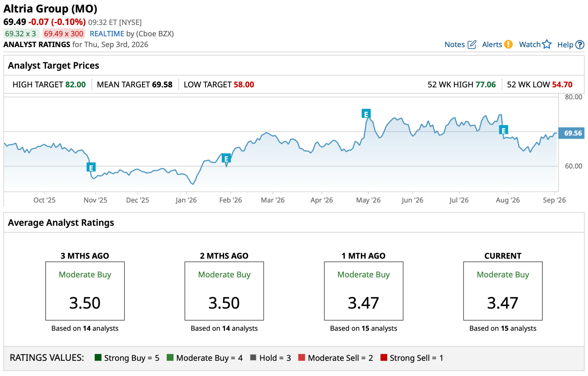
Task: Open the REALTIME data link
Action: [x=107, y=34]
